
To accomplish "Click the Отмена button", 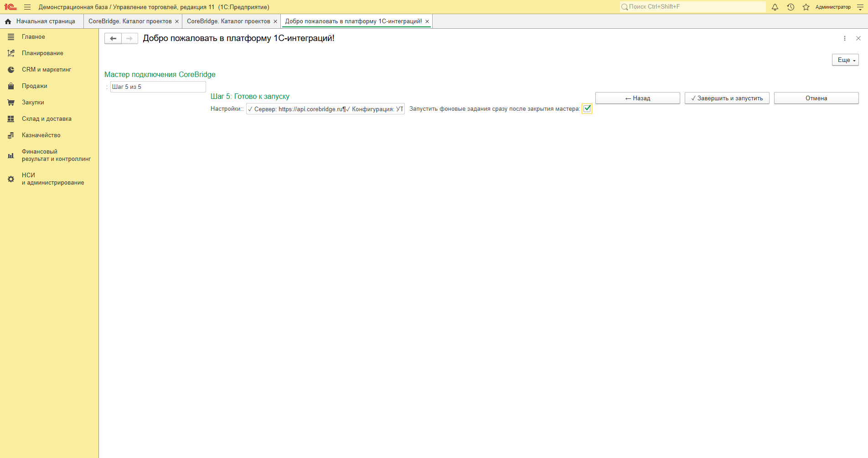I will (x=816, y=98).
